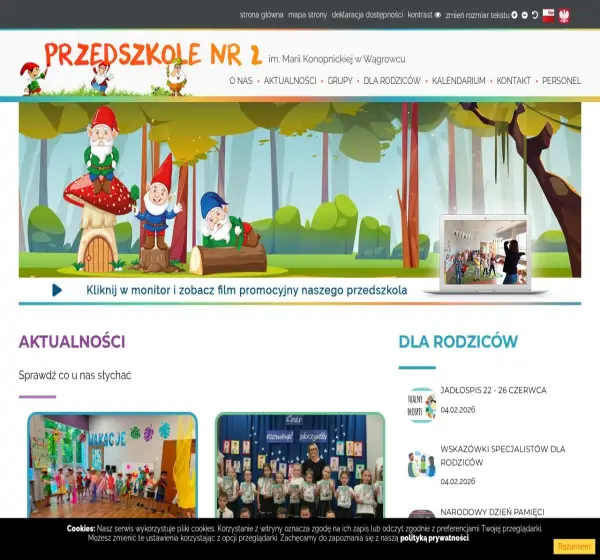The width and height of the screenshot is (600, 560).
Task: Click the Wskazówki specjalistów thumbnail icon
Action: [x=421, y=464]
